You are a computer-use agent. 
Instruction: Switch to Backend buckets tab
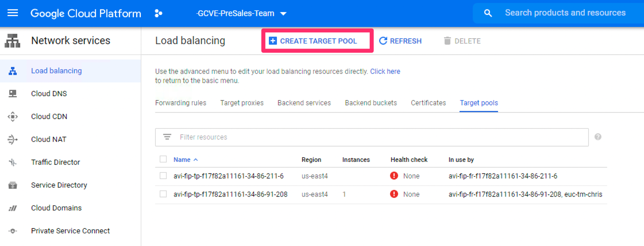[x=371, y=103]
